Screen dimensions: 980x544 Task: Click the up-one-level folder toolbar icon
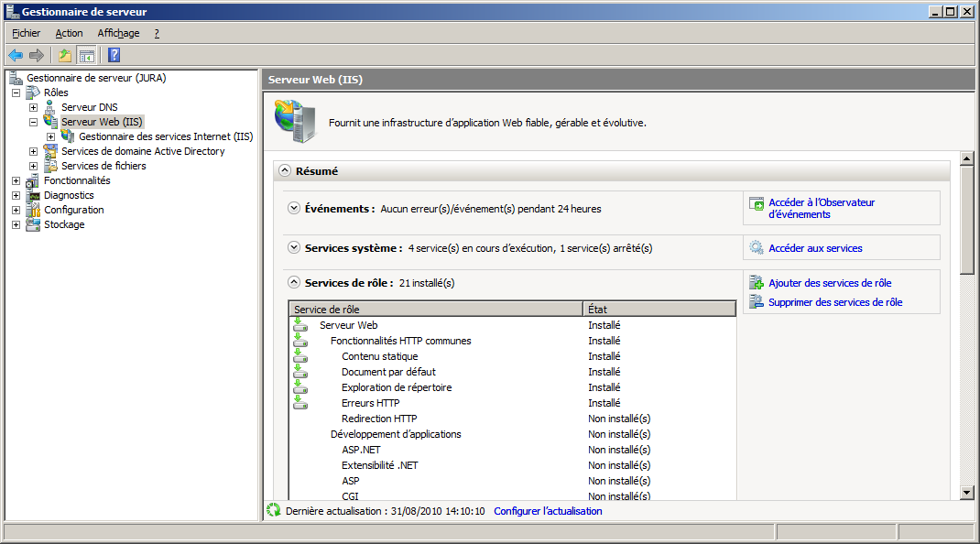point(65,55)
